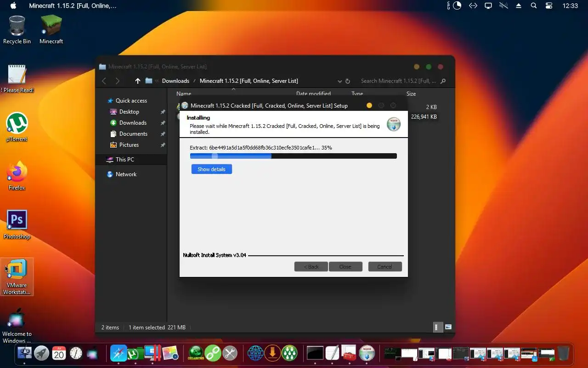Open the photo Preview icon in dock

pyautogui.click(x=170, y=353)
